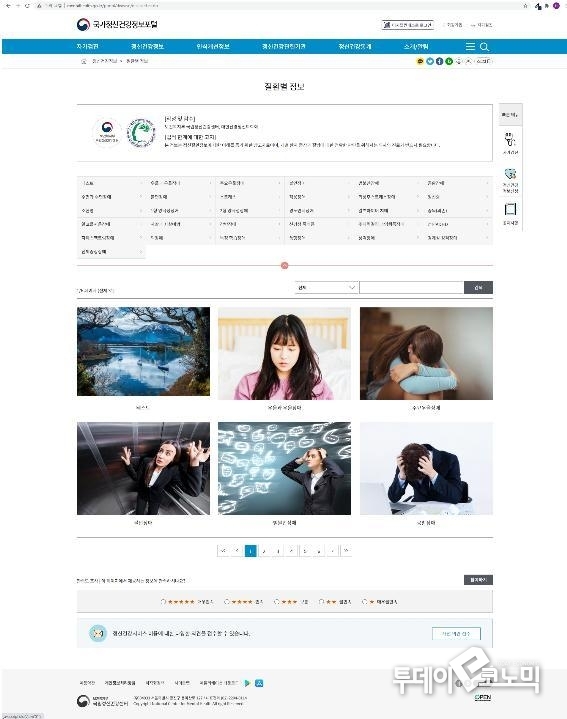Click the footer ministry logo

tap(103, 701)
